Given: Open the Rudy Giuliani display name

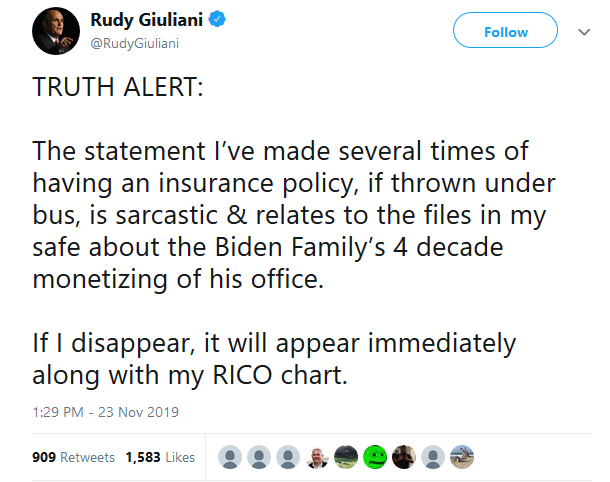Looking at the screenshot, I should (147, 20).
